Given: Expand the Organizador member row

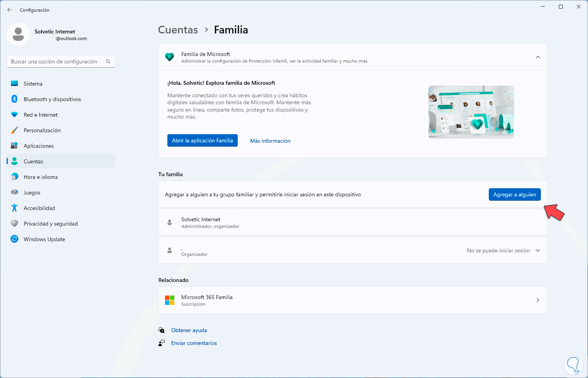Looking at the screenshot, I should point(538,250).
